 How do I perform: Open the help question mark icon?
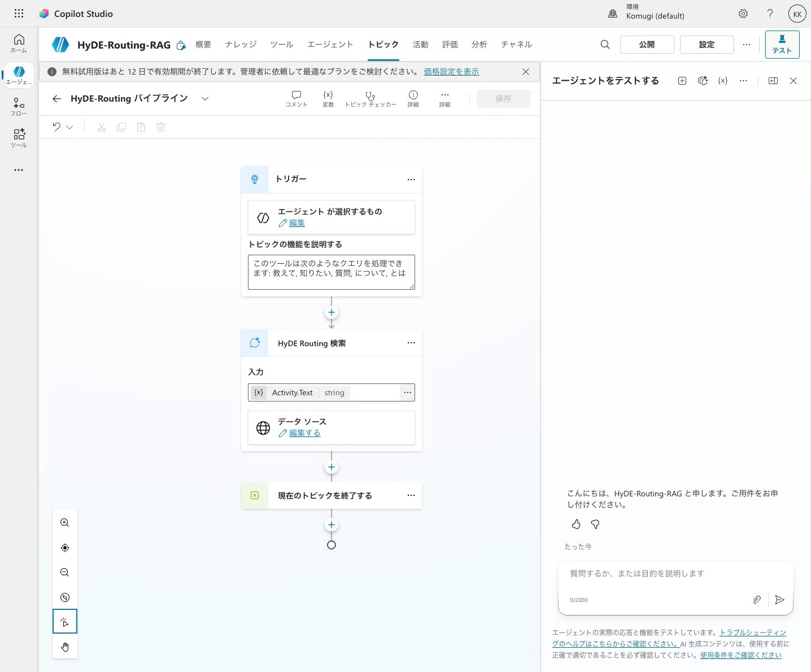pos(770,14)
